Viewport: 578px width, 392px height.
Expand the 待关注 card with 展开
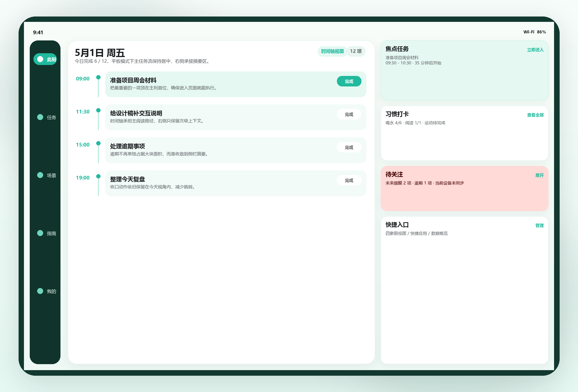coord(539,175)
